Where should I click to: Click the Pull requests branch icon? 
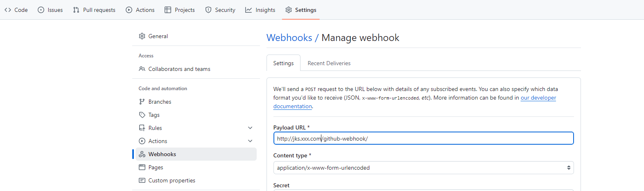76,10
